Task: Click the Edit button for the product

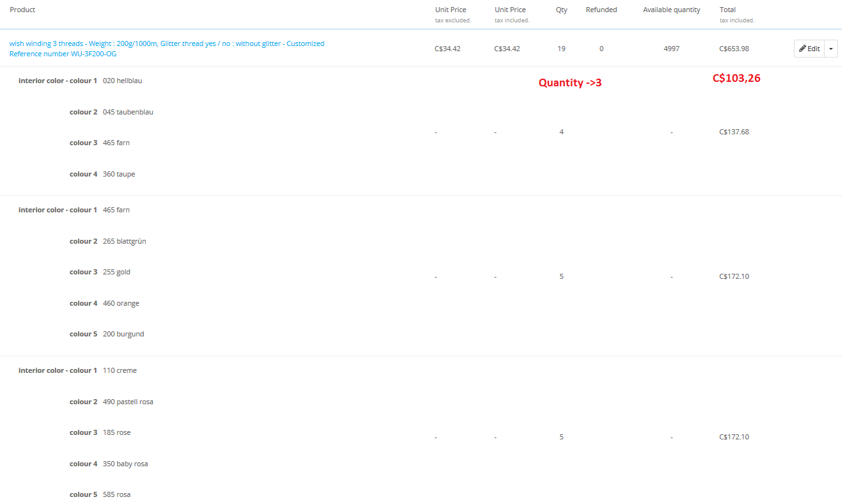Action: point(809,49)
